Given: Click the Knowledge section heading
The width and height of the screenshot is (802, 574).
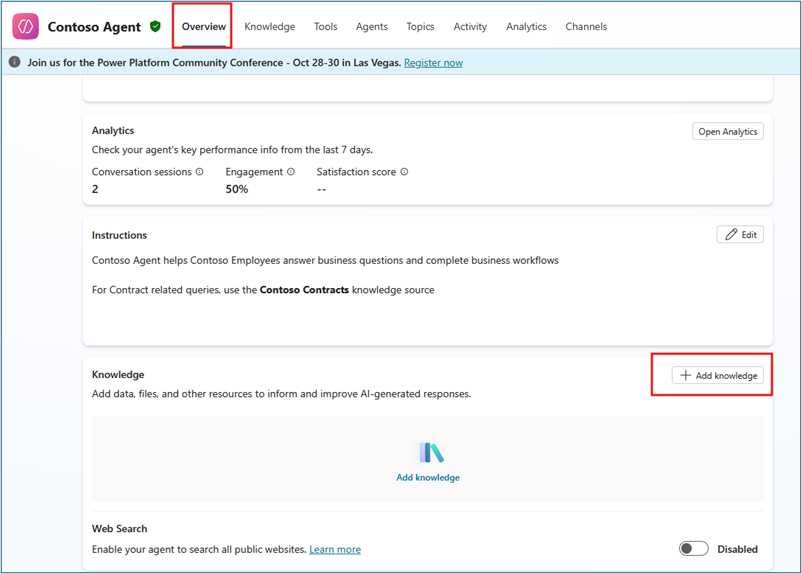Looking at the screenshot, I should (x=118, y=374).
